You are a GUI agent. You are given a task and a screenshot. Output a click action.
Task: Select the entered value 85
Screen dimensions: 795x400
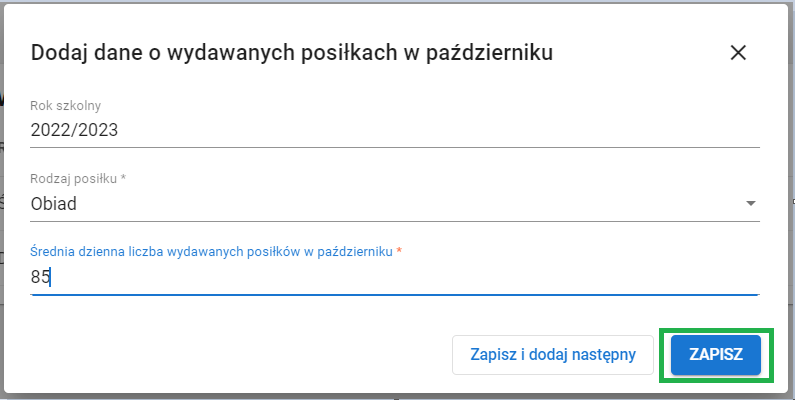pyautogui.click(x=40, y=278)
